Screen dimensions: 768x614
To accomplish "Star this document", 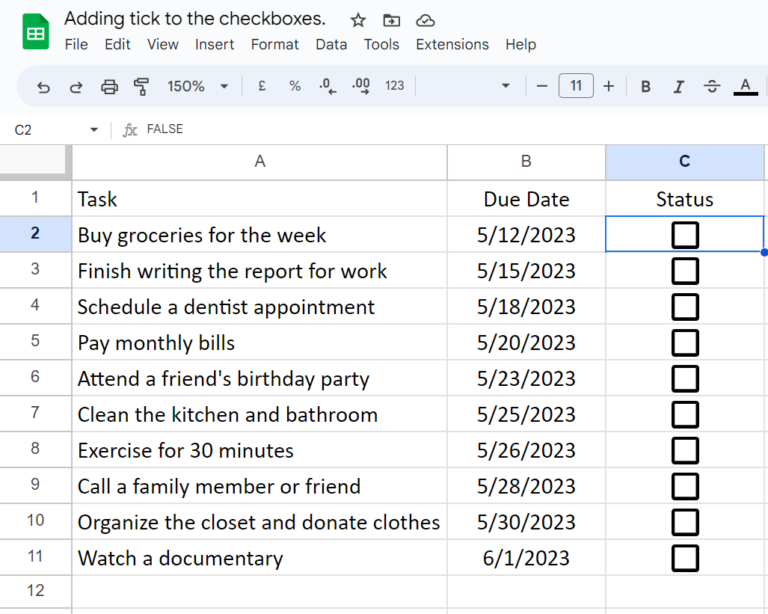I will click(x=358, y=20).
